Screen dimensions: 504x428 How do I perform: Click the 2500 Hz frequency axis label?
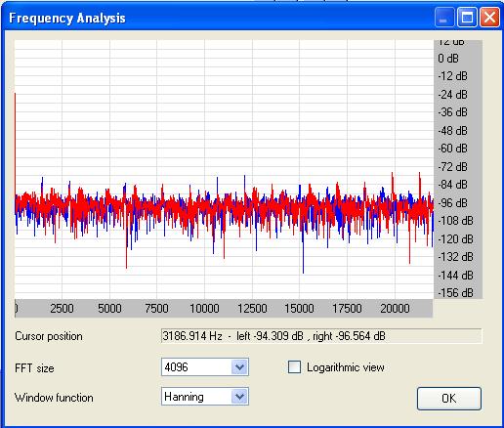pos(62,308)
